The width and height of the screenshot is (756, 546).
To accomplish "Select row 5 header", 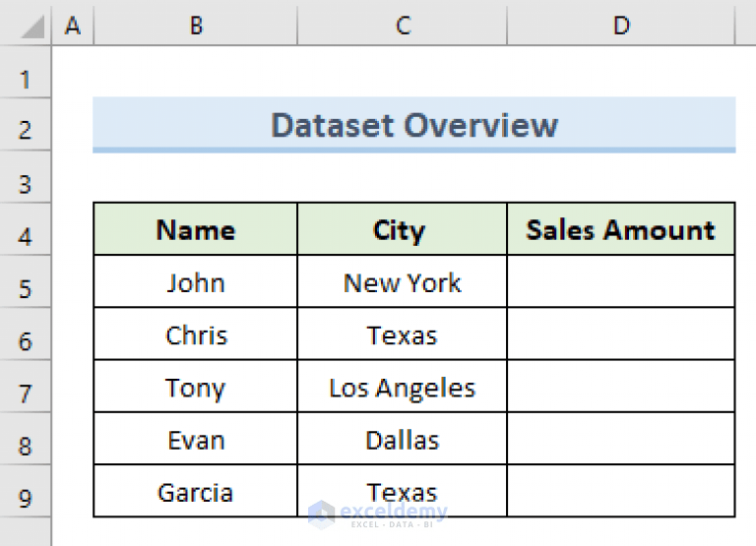I will 26,281.
